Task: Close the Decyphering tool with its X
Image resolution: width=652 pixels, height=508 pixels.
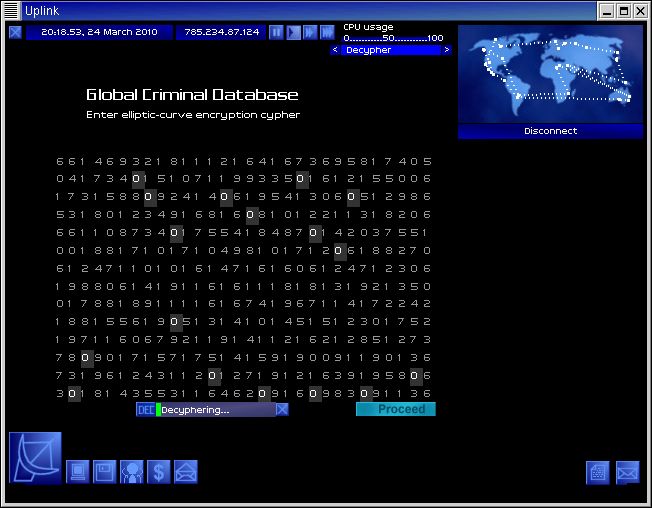Action: [282, 409]
